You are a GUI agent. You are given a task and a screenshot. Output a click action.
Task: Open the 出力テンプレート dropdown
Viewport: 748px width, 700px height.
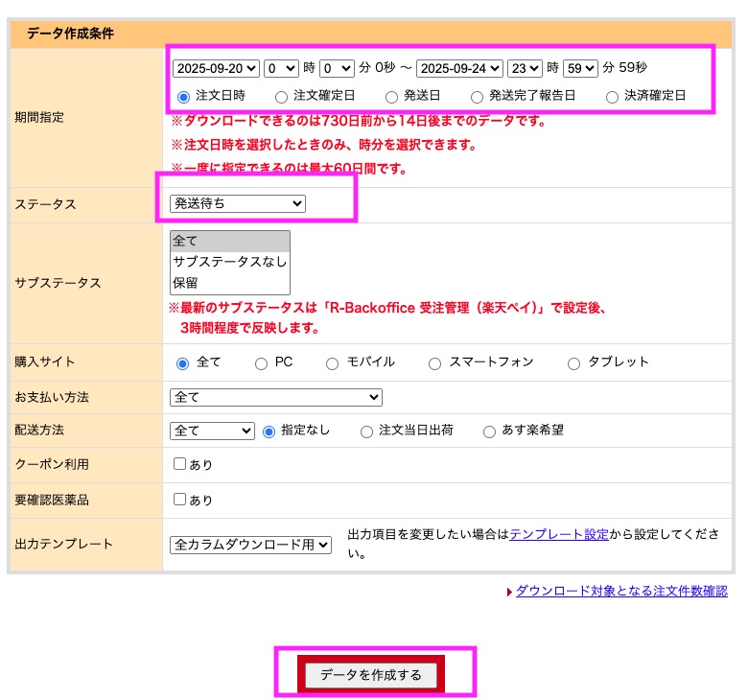click(x=250, y=545)
